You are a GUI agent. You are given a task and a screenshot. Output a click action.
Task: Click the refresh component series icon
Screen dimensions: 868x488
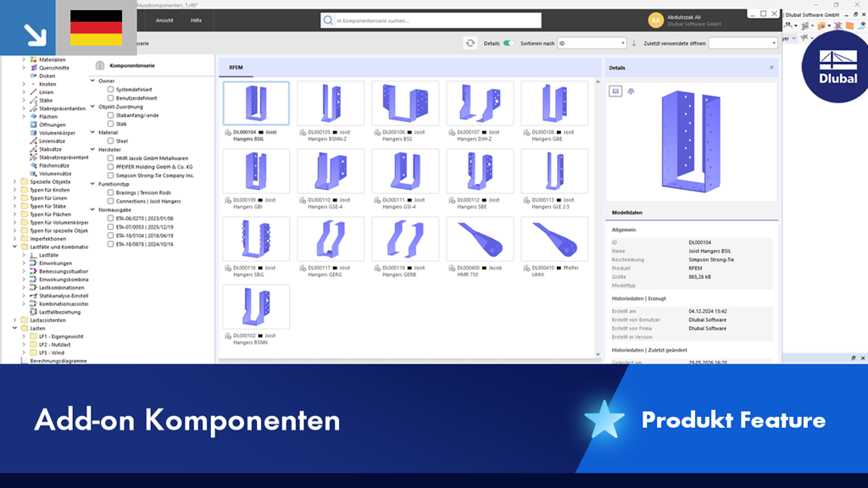[x=470, y=43]
